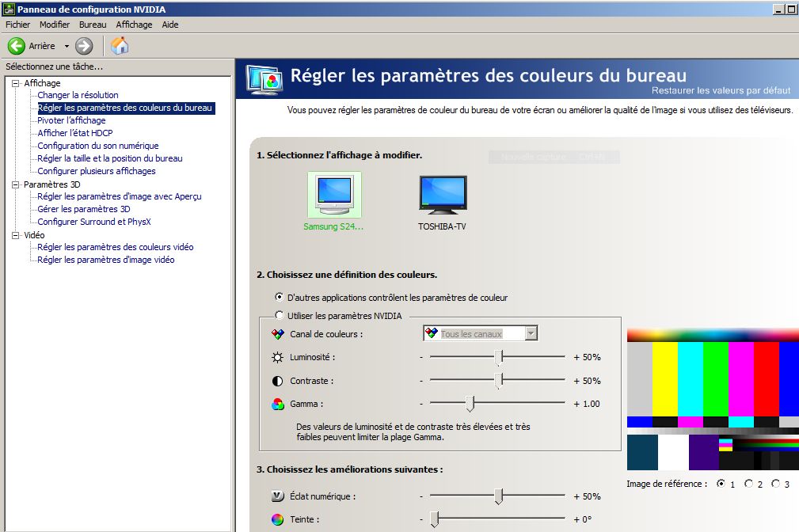The width and height of the screenshot is (799, 532).
Task: Open "Changer la résolution" task
Action: [78, 95]
